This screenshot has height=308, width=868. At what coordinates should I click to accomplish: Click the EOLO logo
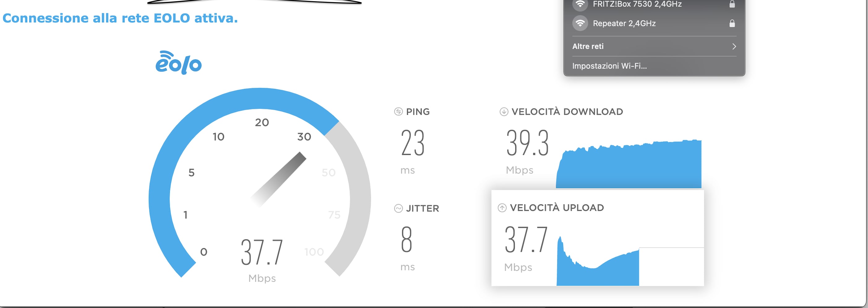[178, 63]
